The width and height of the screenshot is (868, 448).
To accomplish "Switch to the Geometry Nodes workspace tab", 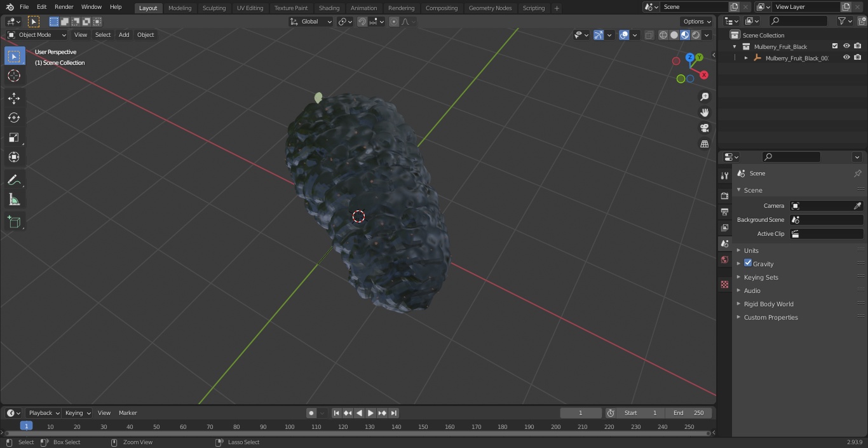I will 490,8.
